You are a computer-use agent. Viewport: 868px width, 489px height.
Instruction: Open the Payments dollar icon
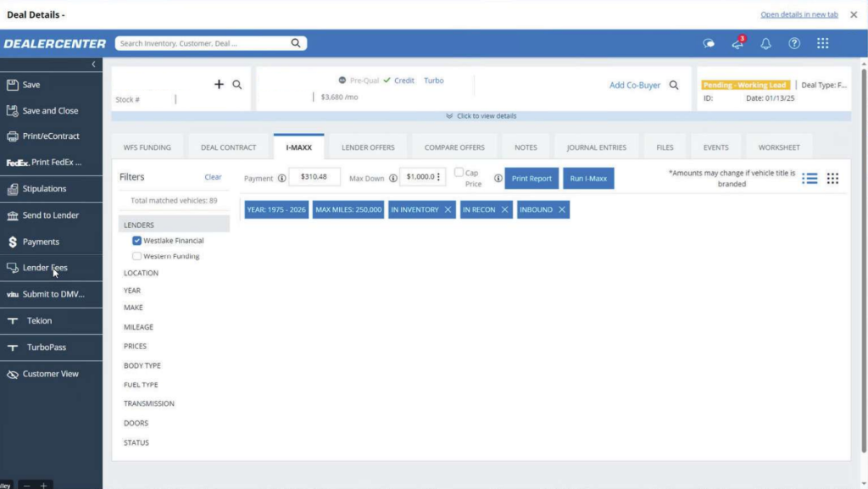point(12,242)
